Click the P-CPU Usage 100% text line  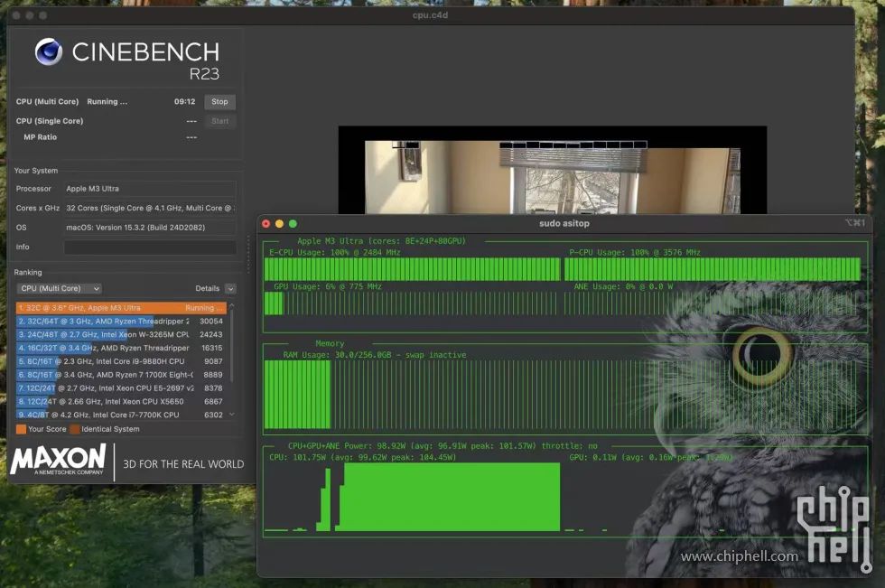pos(634,253)
